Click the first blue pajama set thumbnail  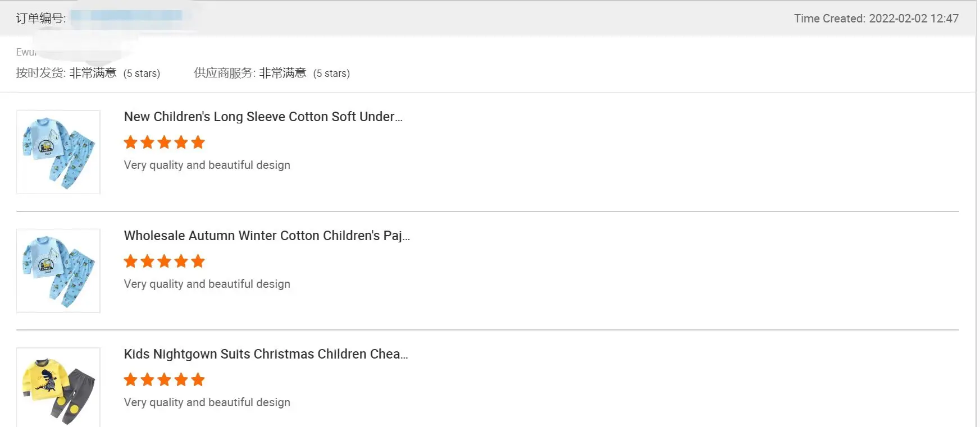(x=58, y=152)
